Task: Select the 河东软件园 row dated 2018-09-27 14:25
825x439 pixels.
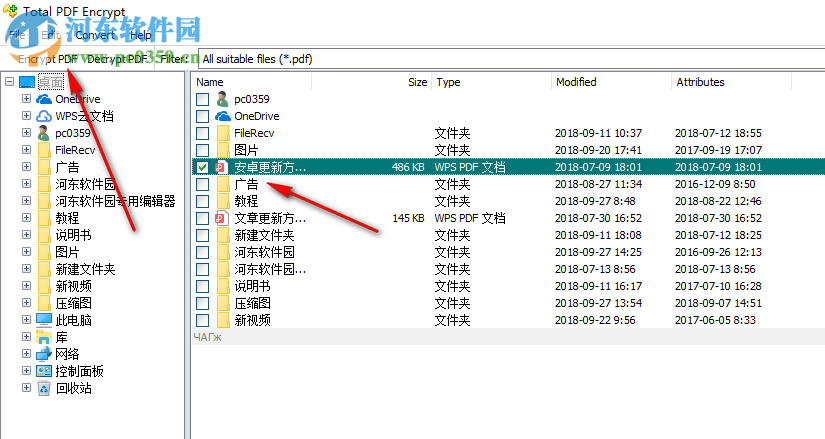Action: (508, 252)
